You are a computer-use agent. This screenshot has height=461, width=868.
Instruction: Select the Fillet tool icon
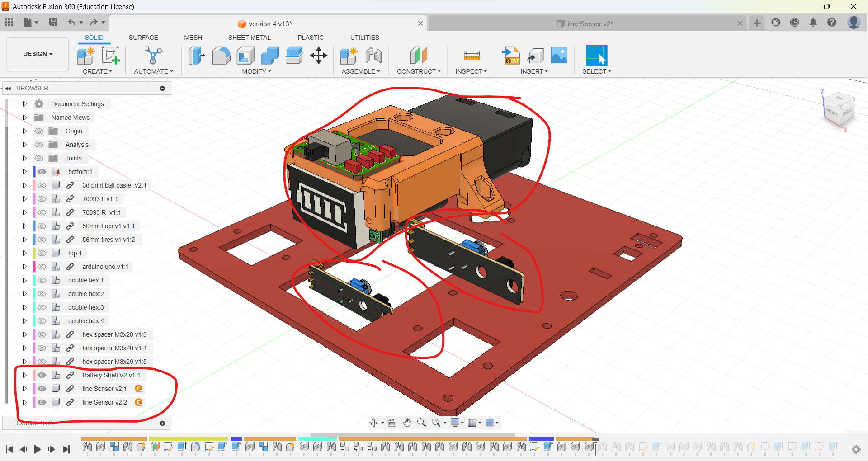pos(221,56)
